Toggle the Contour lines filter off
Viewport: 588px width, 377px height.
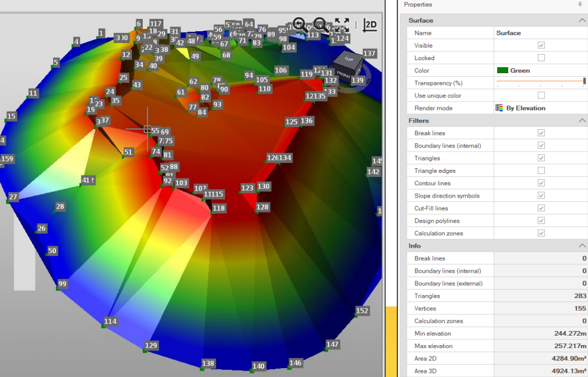click(x=541, y=183)
